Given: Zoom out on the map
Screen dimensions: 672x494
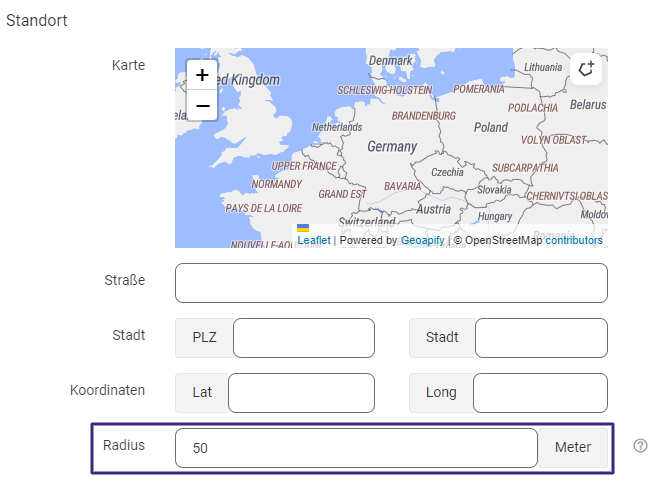Looking at the screenshot, I should point(202,105).
